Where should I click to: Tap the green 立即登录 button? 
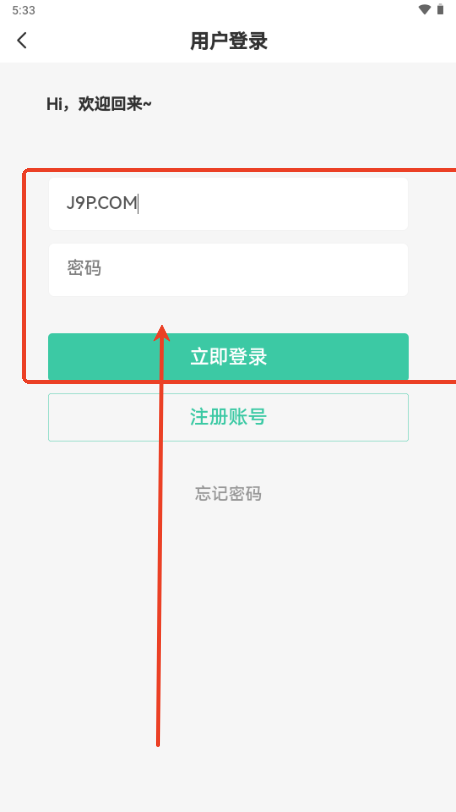click(228, 357)
